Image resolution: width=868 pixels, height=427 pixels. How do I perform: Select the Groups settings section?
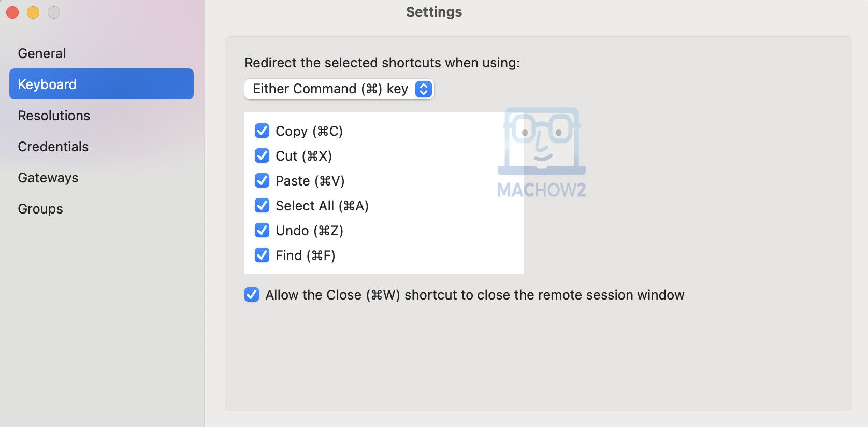[x=40, y=208]
